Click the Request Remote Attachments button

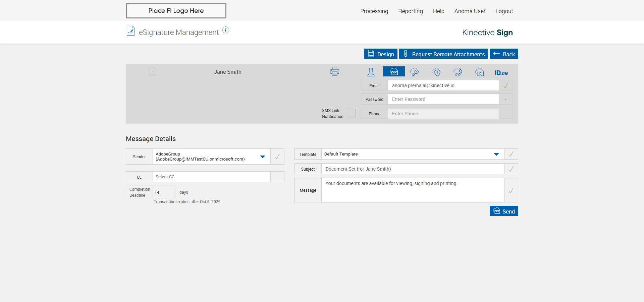pos(443,54)
